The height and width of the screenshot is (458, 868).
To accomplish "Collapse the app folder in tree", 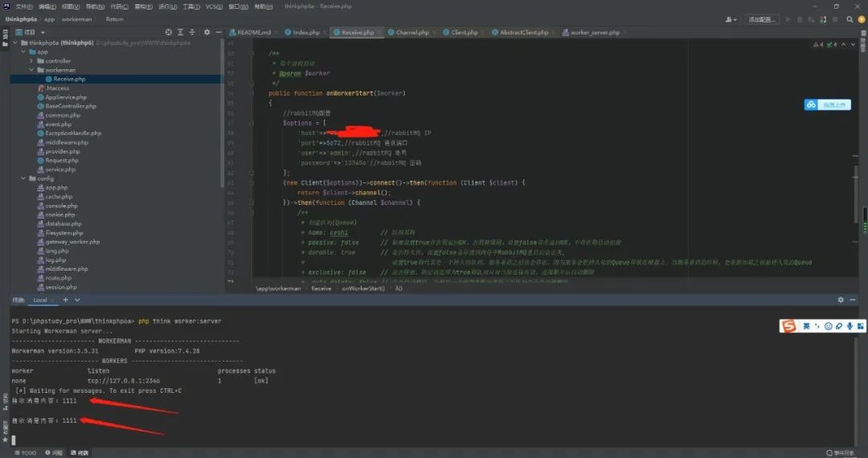I will tap(23, 52).
